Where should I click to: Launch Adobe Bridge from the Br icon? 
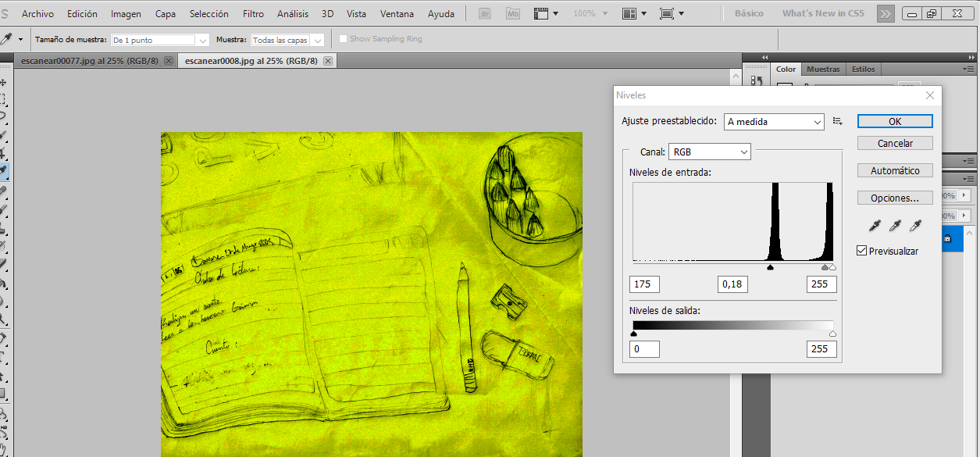click(x=484, y=13)
